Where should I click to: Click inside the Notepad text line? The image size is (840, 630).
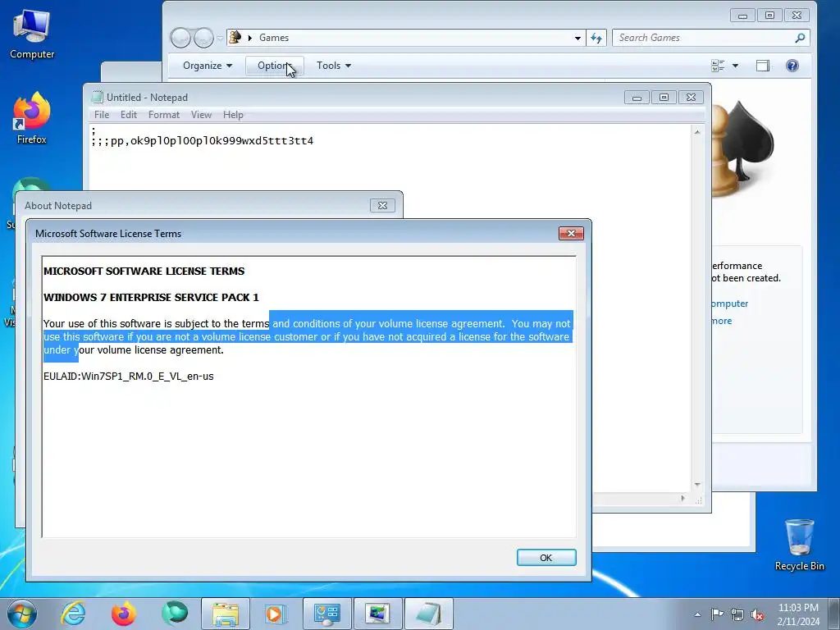pyautogui.click(x=203, y=141)
